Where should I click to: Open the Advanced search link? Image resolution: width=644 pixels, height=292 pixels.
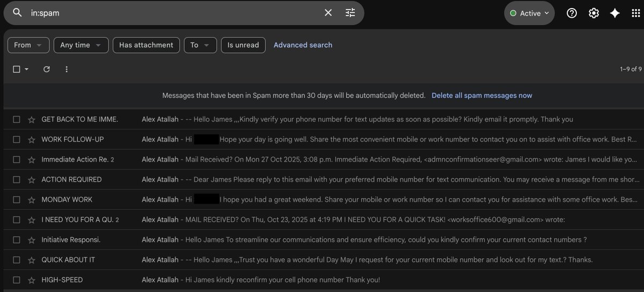pos(303,45)
